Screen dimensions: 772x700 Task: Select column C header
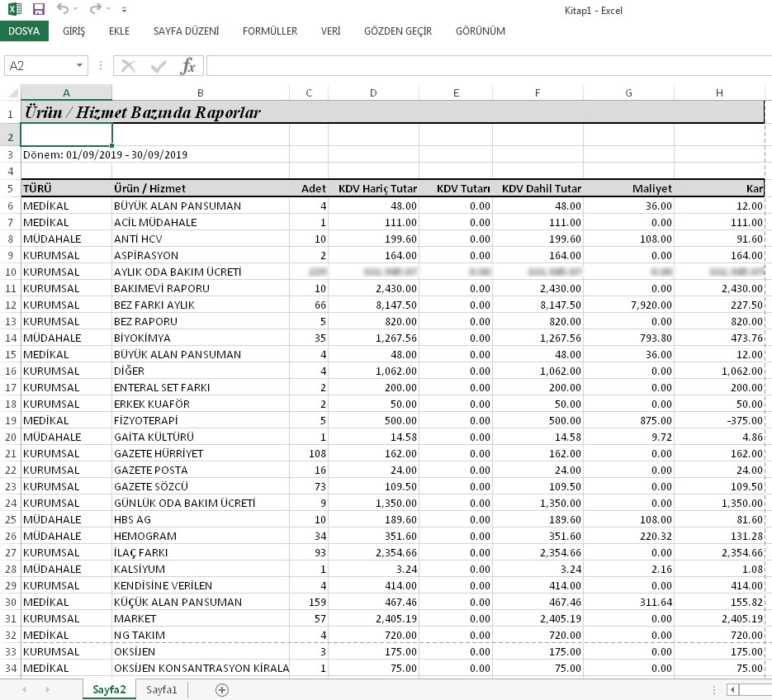click(309, 92)
